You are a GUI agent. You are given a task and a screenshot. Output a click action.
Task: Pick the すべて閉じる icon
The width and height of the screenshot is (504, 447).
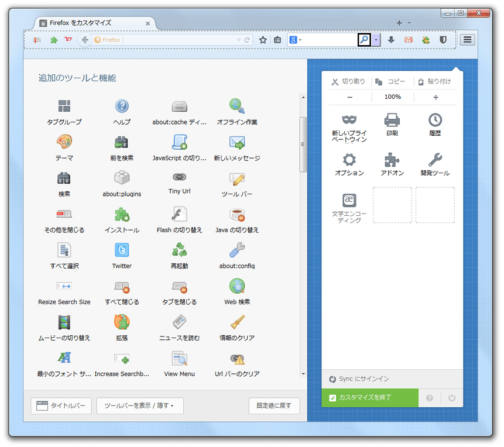(122, 287)
